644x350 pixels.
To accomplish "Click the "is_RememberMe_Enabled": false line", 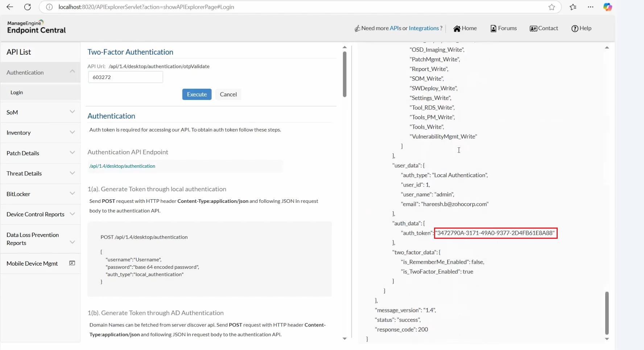I will (x=442, y=262).
